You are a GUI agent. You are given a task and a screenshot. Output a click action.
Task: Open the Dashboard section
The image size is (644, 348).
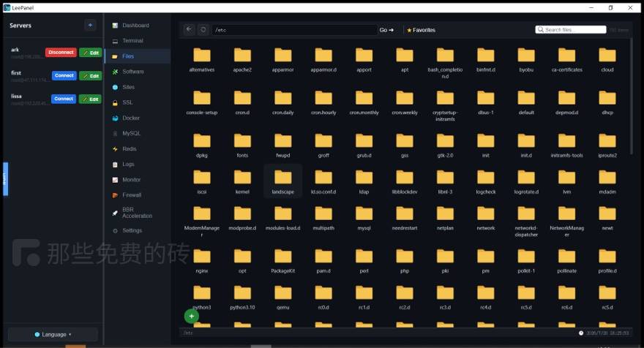135,26
